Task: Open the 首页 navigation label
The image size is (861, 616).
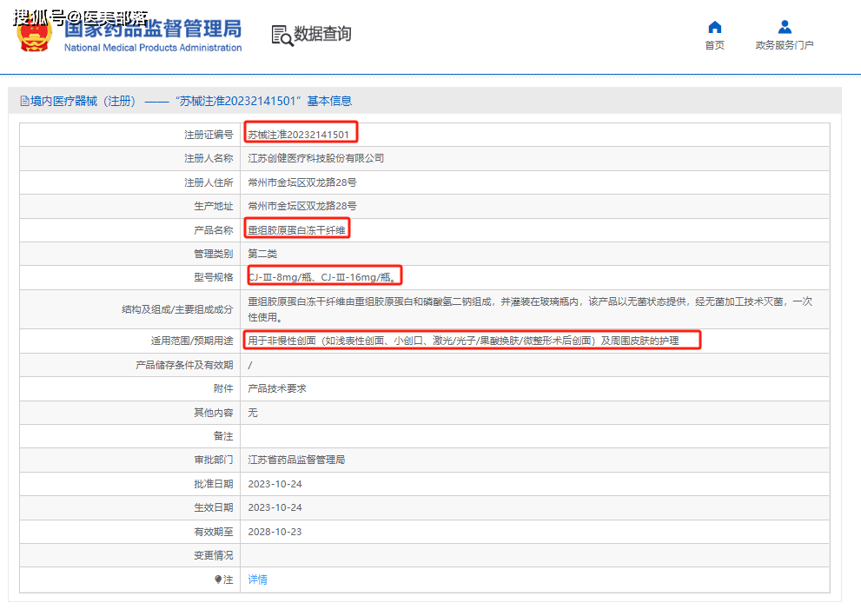Action: (714, 45)
